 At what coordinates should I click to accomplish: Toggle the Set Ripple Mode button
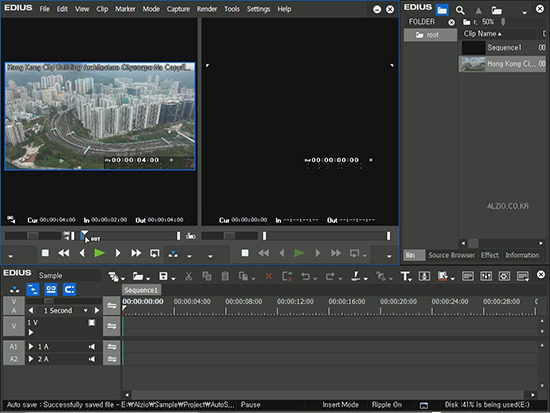click(x=33, y=290)
